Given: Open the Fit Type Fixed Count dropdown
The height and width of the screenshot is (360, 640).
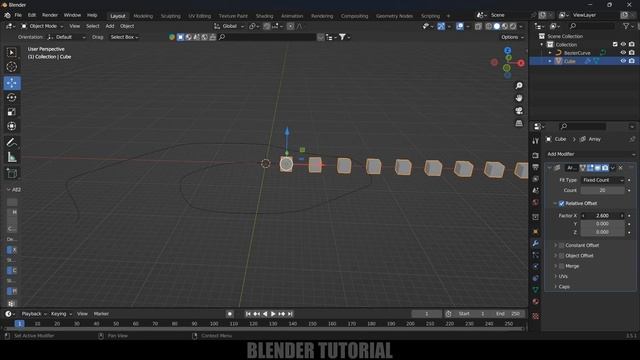Looking at the screenshot, I should tap(603, 180).
